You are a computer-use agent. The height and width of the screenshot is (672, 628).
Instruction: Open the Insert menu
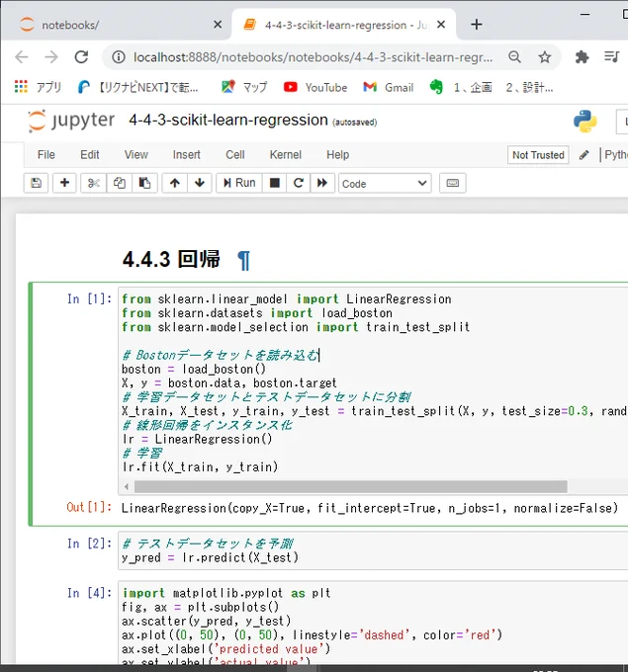pos(186,155)
